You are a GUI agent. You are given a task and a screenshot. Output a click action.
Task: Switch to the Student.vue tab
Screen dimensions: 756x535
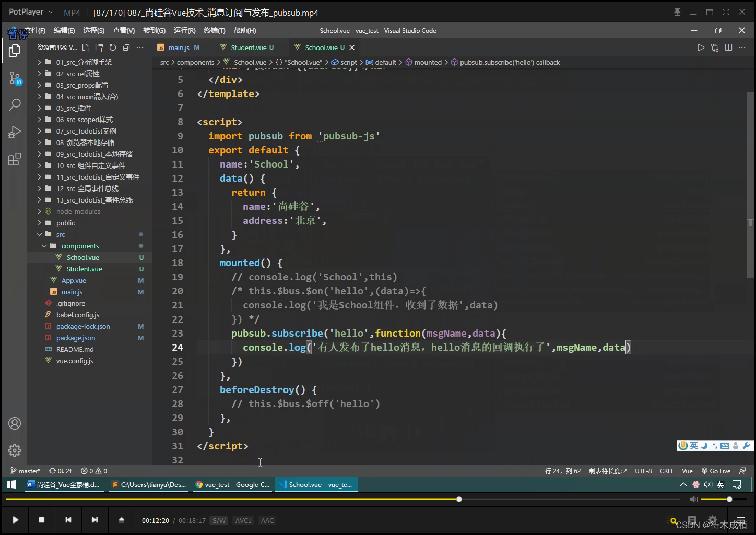(x=249, y=47)
